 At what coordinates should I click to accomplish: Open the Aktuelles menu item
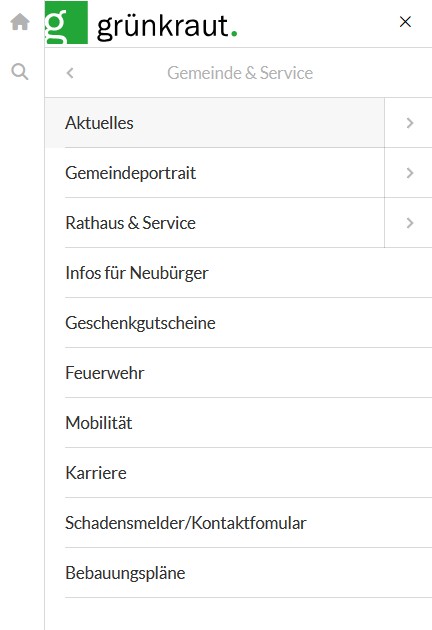[215, 123]
